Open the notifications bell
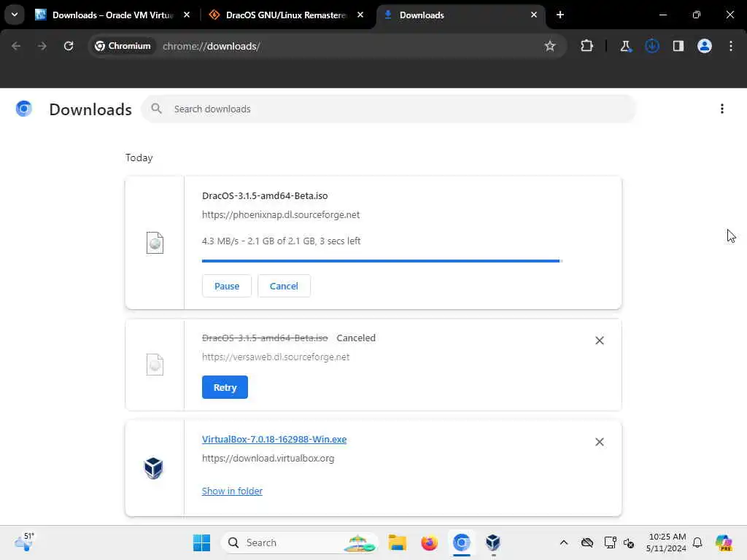 coord(697,542)
